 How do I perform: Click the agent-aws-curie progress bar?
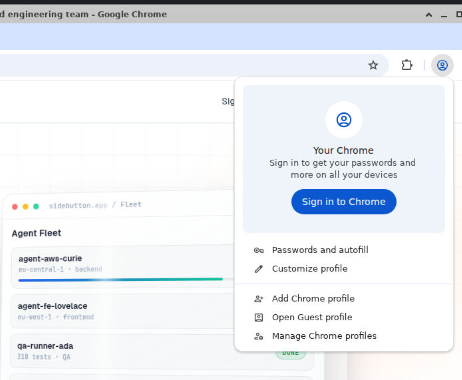tap(126, 279)
